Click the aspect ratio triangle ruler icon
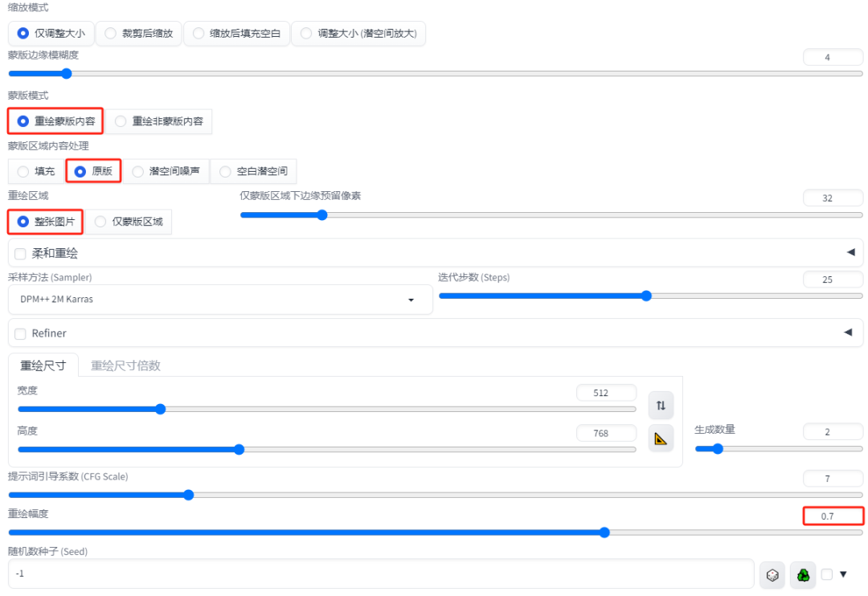This screenshot has height=596, width=868. pyautogui.click(x=661, y=439)
